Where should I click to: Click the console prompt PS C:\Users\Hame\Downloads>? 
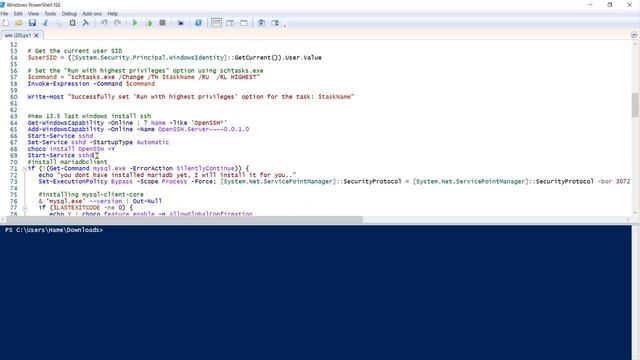(54, 230)
